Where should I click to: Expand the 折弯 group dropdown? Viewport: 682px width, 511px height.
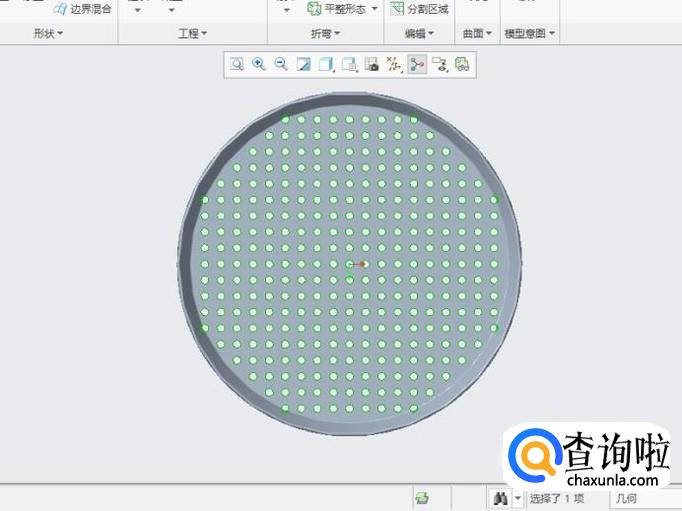[325, 33]
